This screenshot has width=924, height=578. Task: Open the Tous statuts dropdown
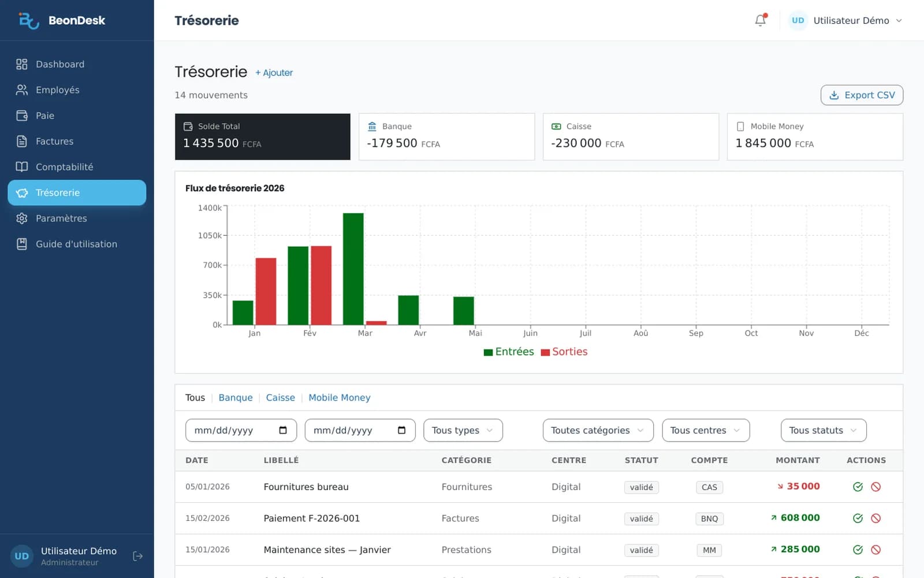[824, 430]
